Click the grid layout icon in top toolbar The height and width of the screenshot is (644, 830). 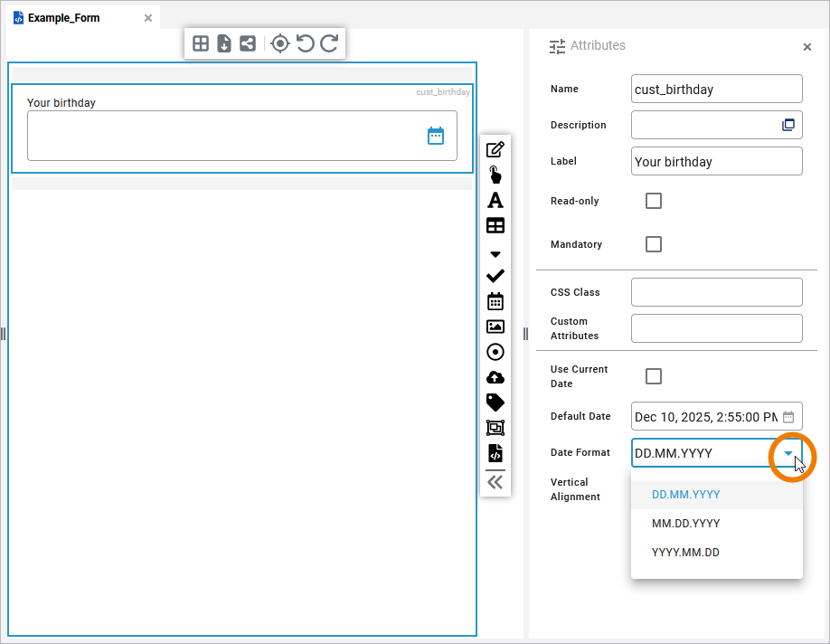[x=201, y=43]
